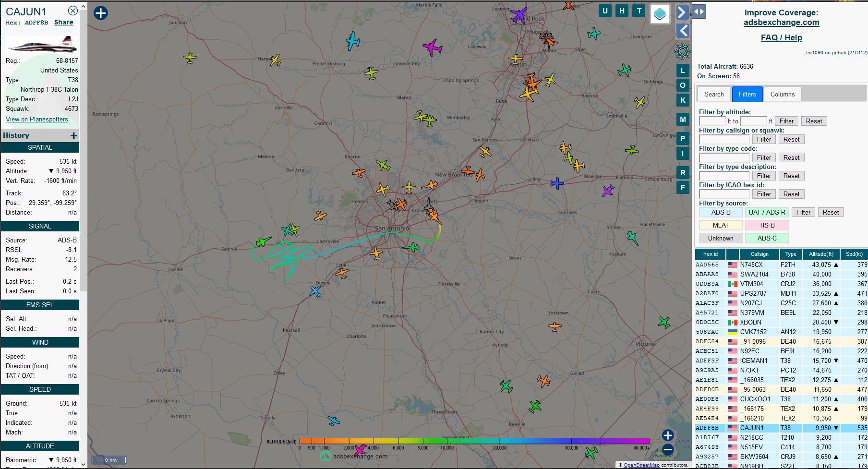Image resolution: width=868 pixels, height=469 pixels.
Task: Select the SWA2104 row in aircraft table
Action: point(781,274)
